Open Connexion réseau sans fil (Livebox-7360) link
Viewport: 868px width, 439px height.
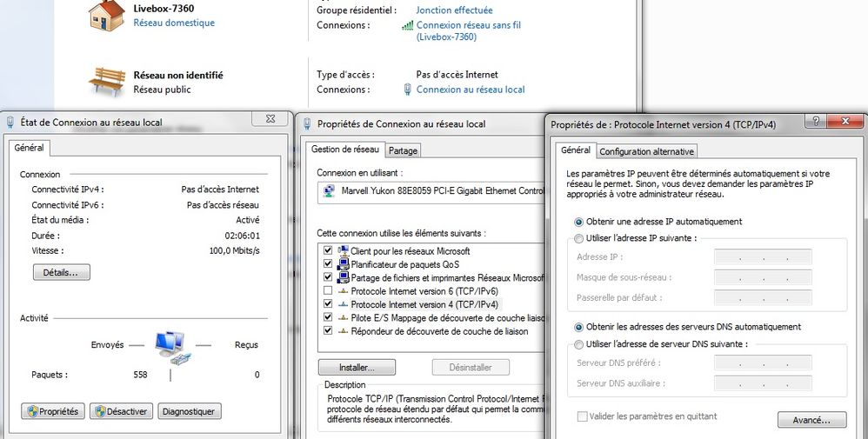point(468,31)
